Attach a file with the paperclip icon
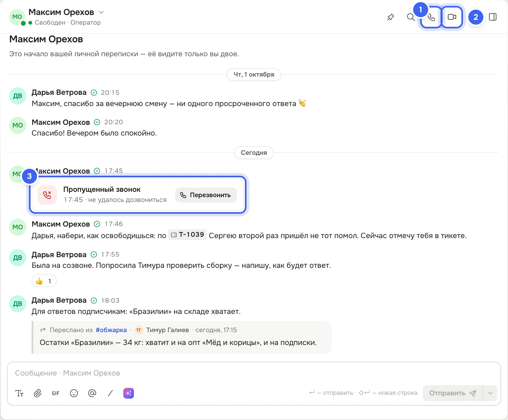This screenshot has height=420, width=508. 38,393
